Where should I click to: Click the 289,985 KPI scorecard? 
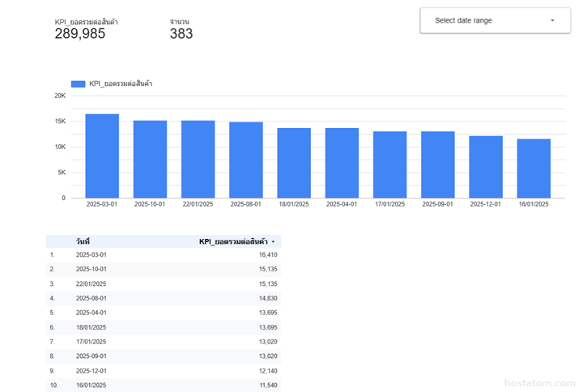point(80,33)
